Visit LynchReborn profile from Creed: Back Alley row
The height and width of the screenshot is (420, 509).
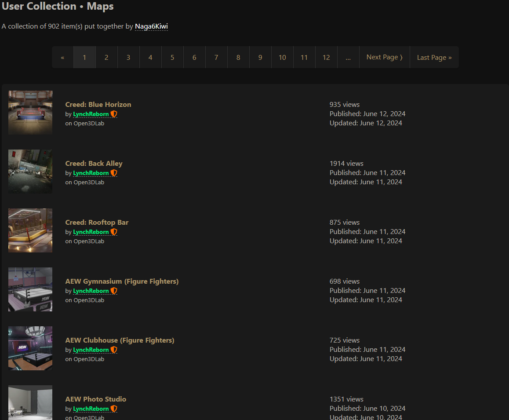point(91,173)
